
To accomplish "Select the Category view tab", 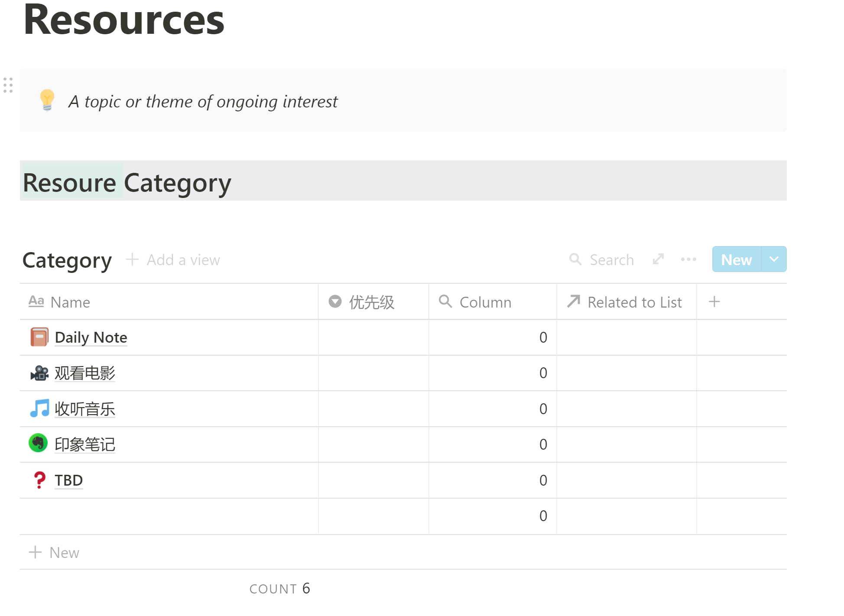I will [x=67, y=260].
